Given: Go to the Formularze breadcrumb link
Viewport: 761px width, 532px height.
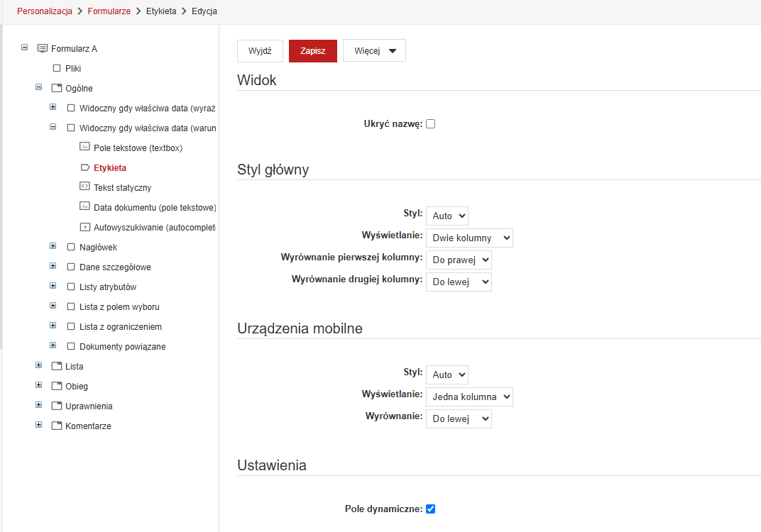Looking at the screenshot, I should [x=109, y=11].
